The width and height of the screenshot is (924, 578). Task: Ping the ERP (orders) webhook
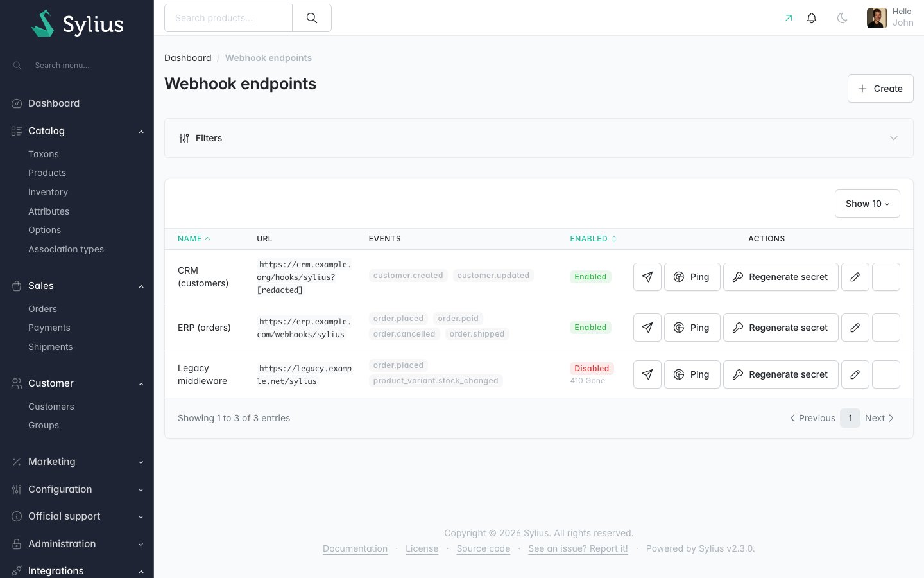point(692,328)
